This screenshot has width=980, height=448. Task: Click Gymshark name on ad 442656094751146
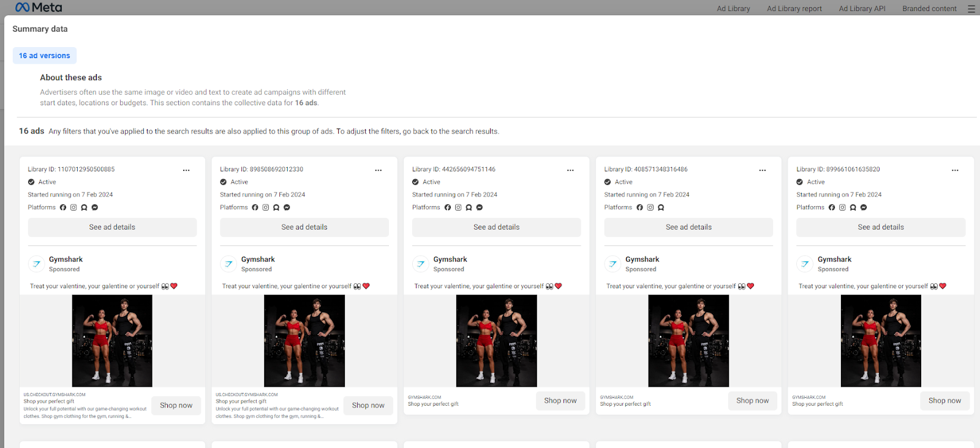click(450, 259)
